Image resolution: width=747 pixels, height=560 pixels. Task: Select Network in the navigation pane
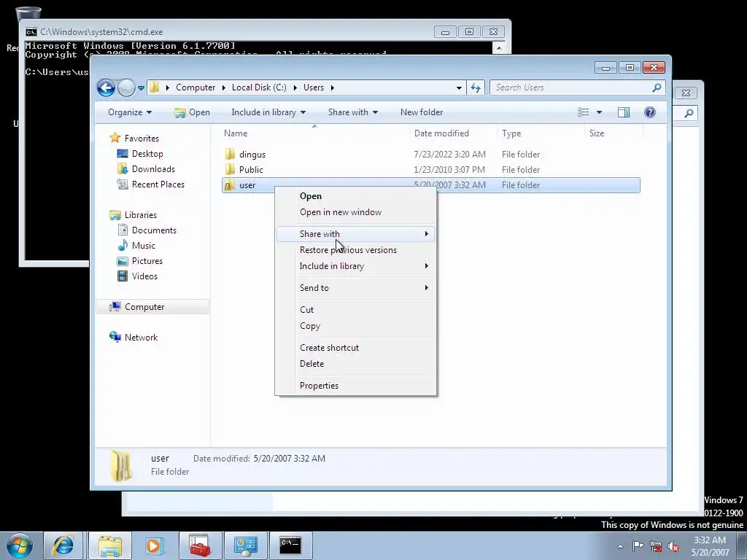(x=141, y=338)
